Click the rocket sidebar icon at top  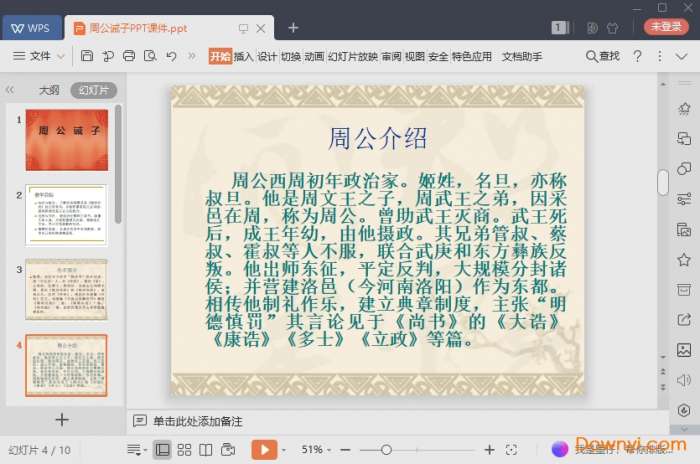pyautogui.click(x=684, y=109)
